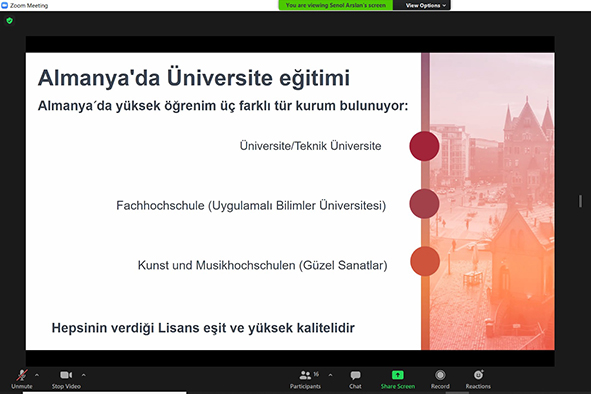Viewport: 591px width, 394px height.
Task: Stop the video camera
Action: [66, 379]
